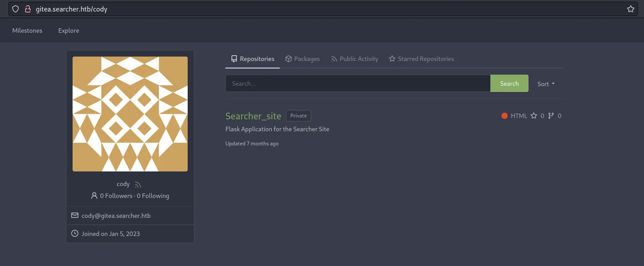644x266 pixels.
Task: Click the RSS feed icon beside cody
Action: click(138, 185)
